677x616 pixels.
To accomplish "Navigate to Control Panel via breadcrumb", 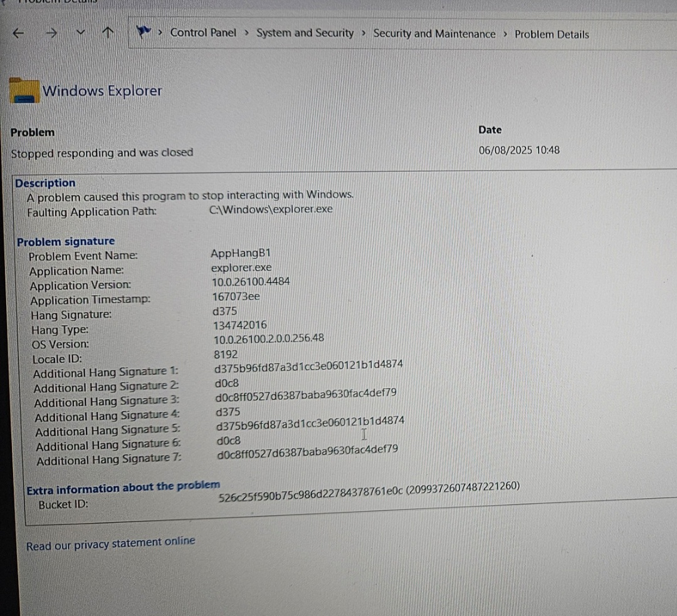I will tap(203, 33).
